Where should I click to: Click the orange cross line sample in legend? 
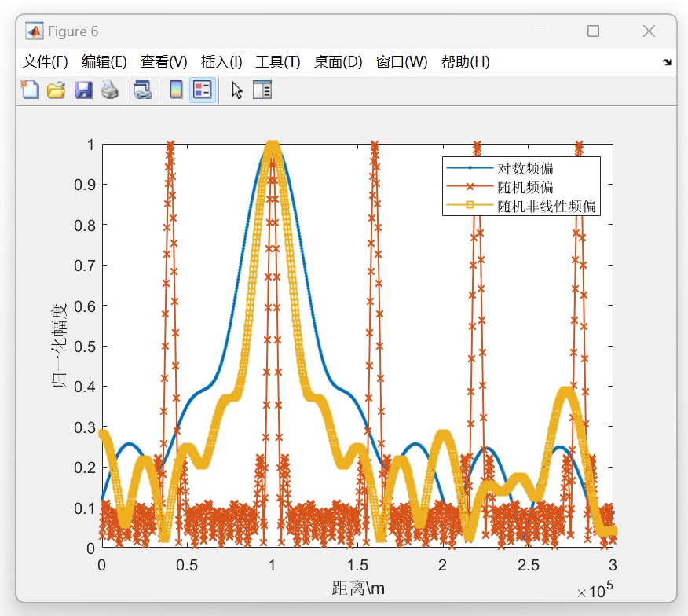[x=470, y=186]
